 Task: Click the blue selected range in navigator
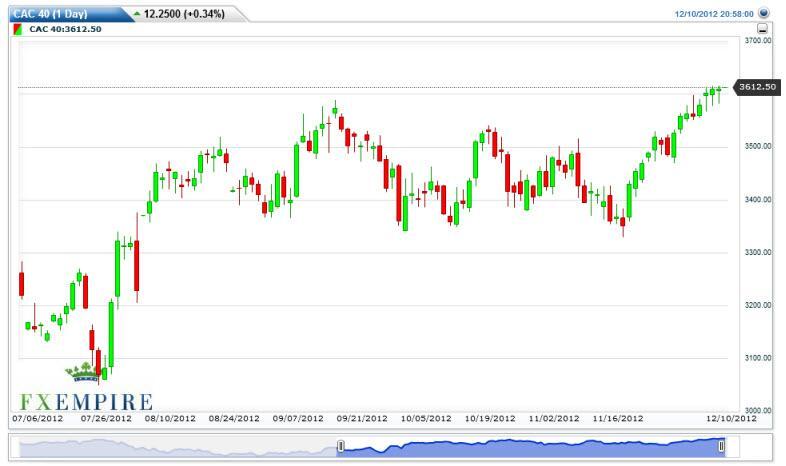tap(530, 446)
